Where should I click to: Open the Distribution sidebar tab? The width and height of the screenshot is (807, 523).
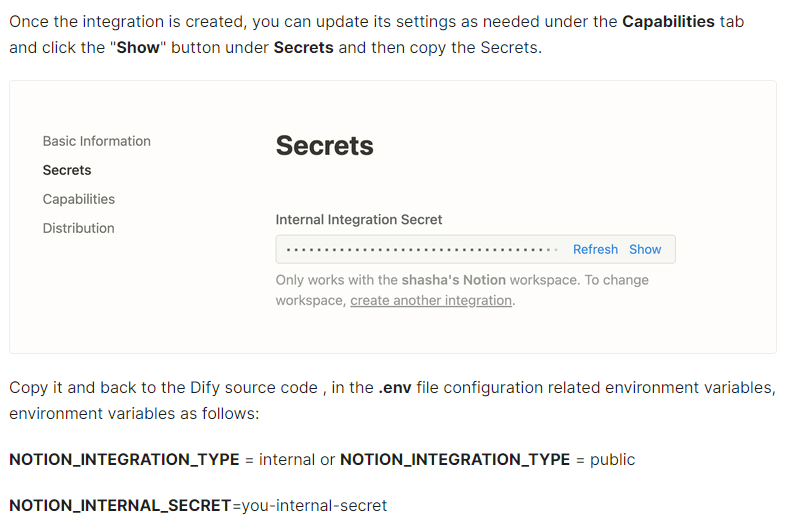[79, 228]
